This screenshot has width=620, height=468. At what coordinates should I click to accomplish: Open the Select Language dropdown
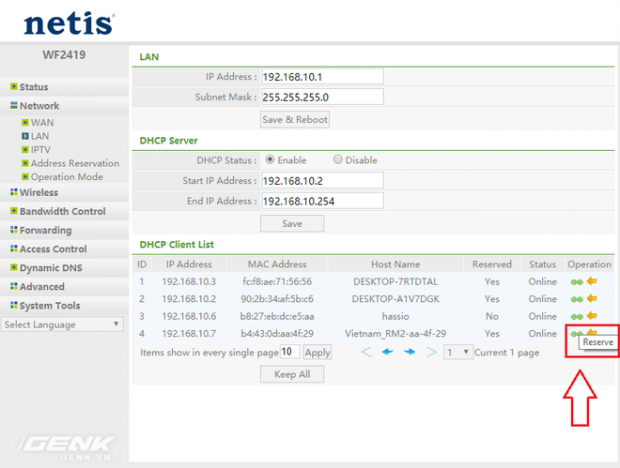[x=62, y=325]
